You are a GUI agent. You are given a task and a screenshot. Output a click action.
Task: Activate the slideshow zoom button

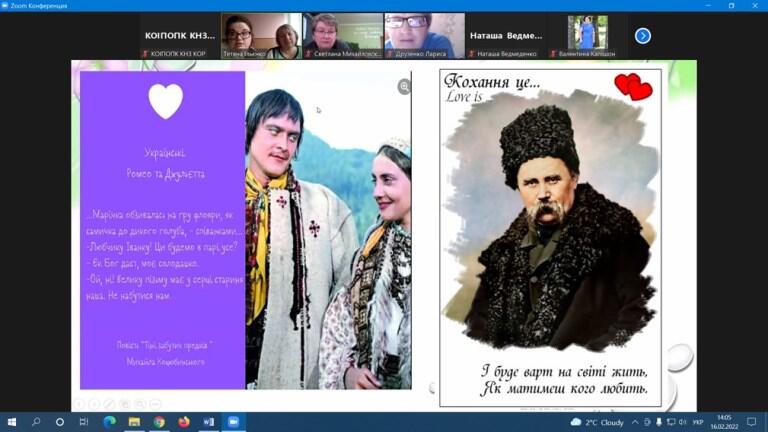[x=140, y=404]
